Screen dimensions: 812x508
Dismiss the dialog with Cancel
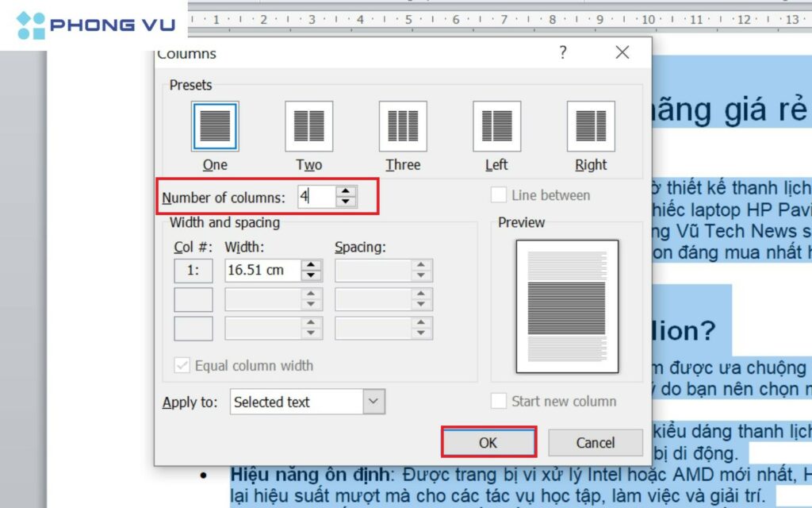click(595, 443)
